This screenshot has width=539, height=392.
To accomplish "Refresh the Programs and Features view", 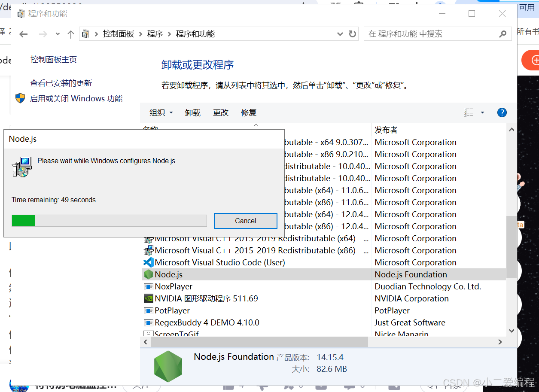I will (353, 34).
